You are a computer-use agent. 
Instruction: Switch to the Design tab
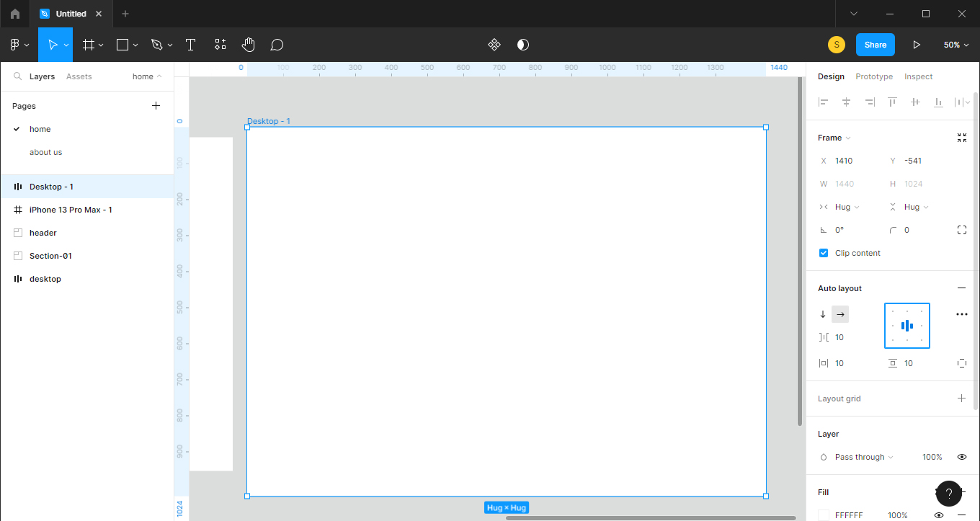(x=831, y=76)
